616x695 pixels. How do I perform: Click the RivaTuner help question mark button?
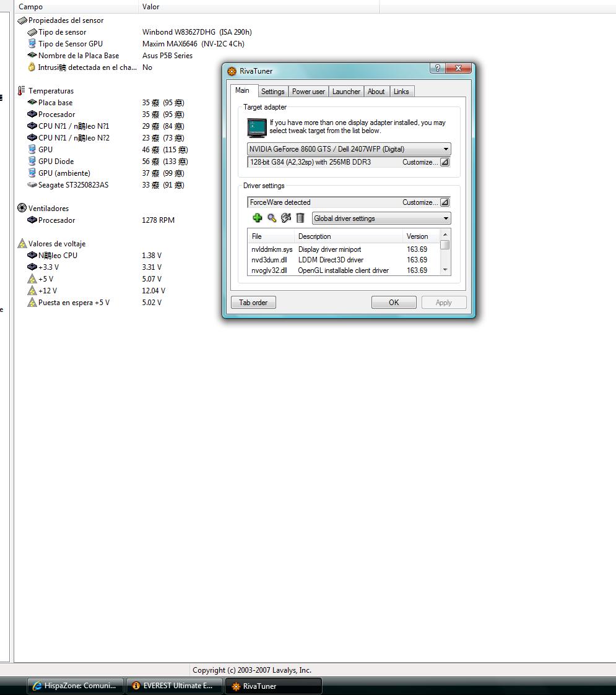tap(438, 69)
